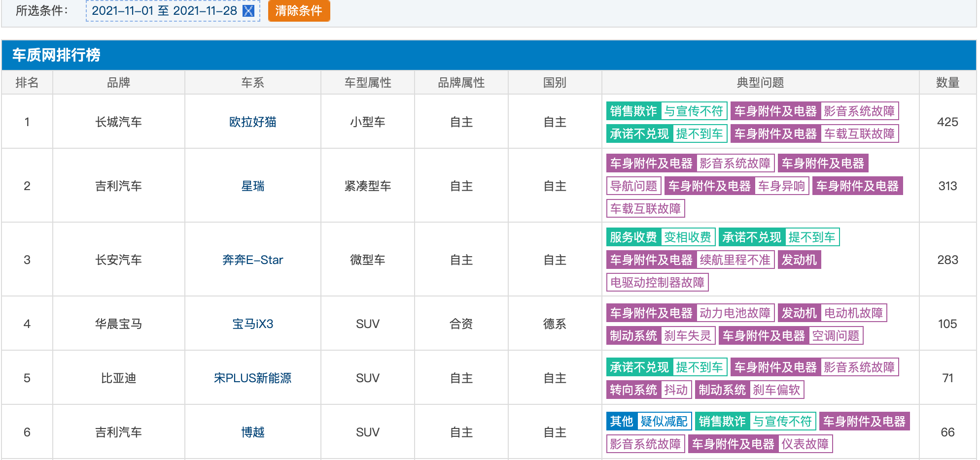Select the 2021-11-01 至 2021-11-28 filter text
Screen dimensions: 980x460
pyautogui.click(x=164, y=11)
